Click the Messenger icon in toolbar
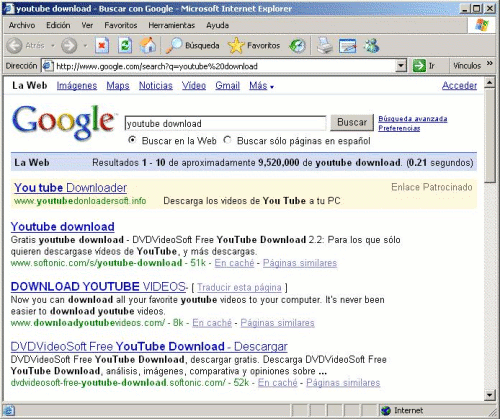The width and height of the screenshot is (500, 419). click(371, 46)
